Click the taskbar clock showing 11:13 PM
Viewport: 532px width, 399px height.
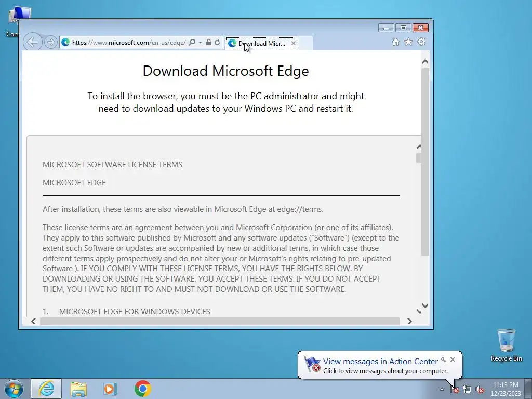coord(506,389)
